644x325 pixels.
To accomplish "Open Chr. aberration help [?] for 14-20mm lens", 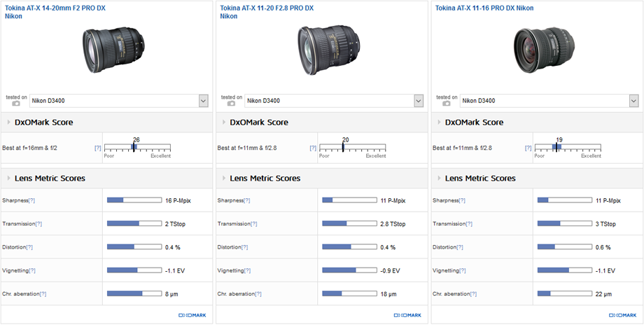I will point(43,294).
